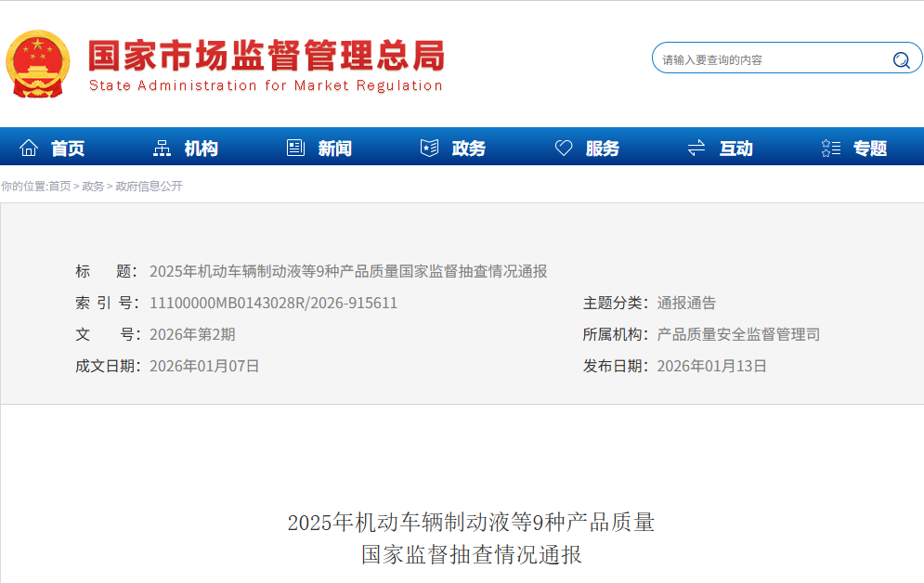Focus the 请输入要查询的内容 search field
Image resolution: width=924 pixels, height=583 pixels.
[771, 60]
